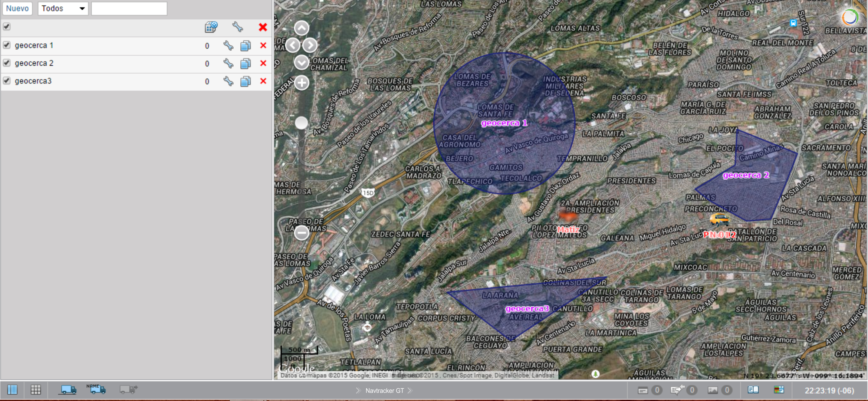Screen dimensions: 868x401
Task: Pan the map up with arrow button
Action: coord(302,28)
